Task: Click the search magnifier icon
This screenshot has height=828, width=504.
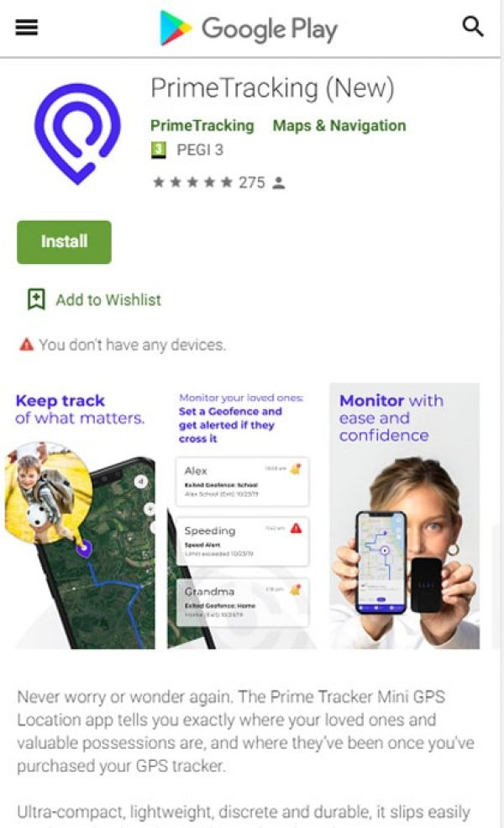Action: (x=472, y=26)
